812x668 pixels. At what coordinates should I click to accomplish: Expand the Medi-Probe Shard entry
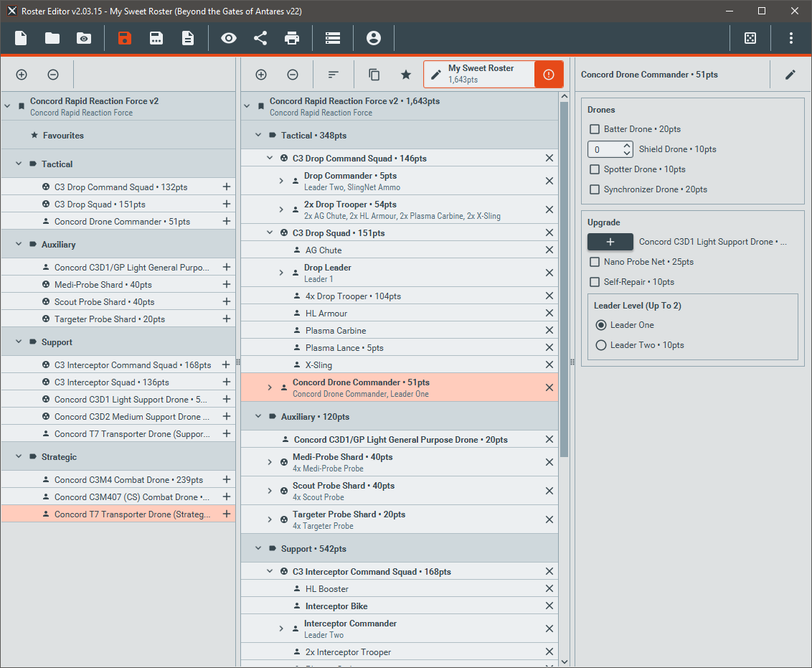[270, 461]
